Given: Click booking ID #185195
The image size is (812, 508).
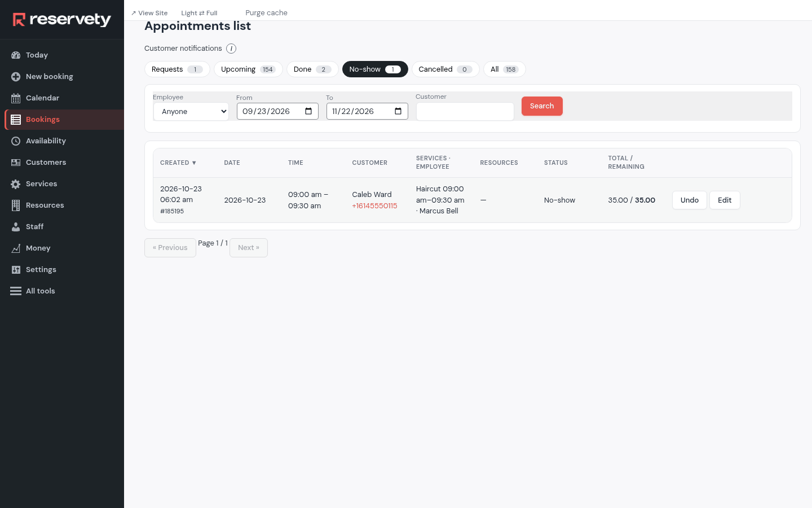Looking at the screenshot, I should click(x=172, y=211).
